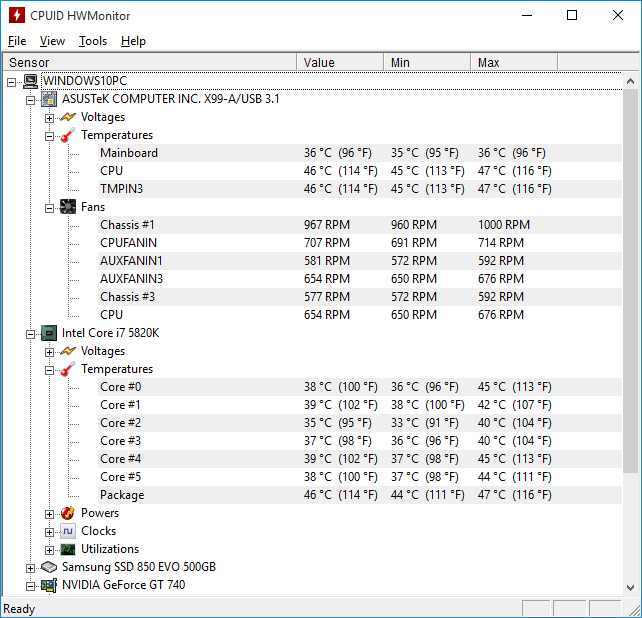Select the CPUFANIN fan row
This screenshot has width=642, height=618.
tap(360, 243)
